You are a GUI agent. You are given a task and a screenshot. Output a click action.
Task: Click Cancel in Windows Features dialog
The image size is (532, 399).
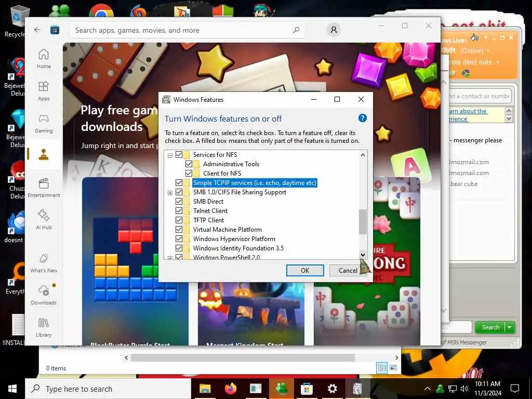(x=348, y=270)
